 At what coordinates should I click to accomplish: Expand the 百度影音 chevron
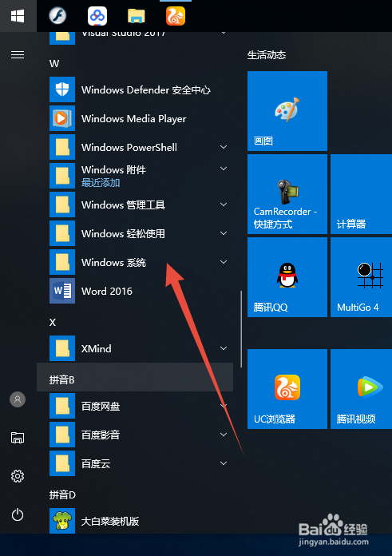click(224, 435)
